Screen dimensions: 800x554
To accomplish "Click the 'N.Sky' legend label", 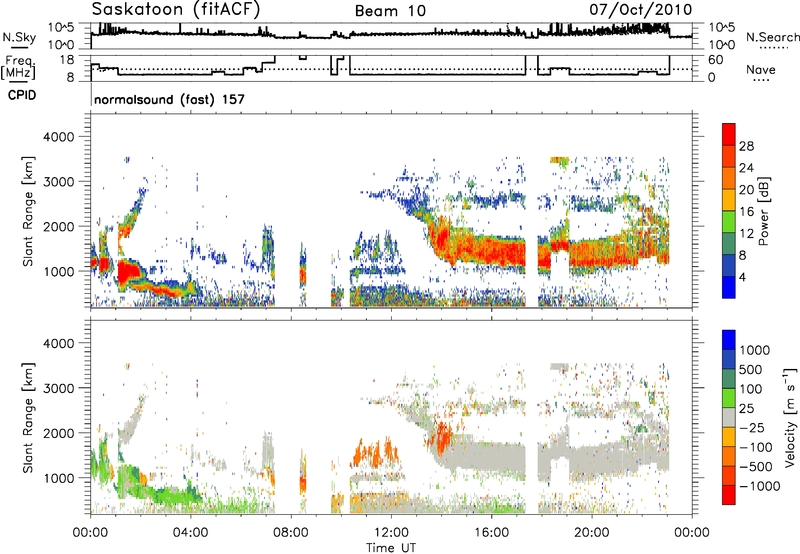I will pyautogui.click(x=19, y=37).
